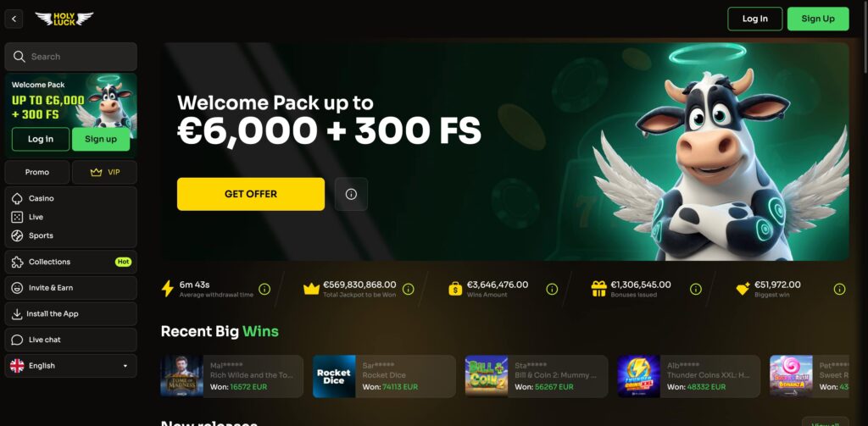Click Log In in the header
Image resolution: width=868 pixels, height=426 pixels.
(x=755, y=19)
